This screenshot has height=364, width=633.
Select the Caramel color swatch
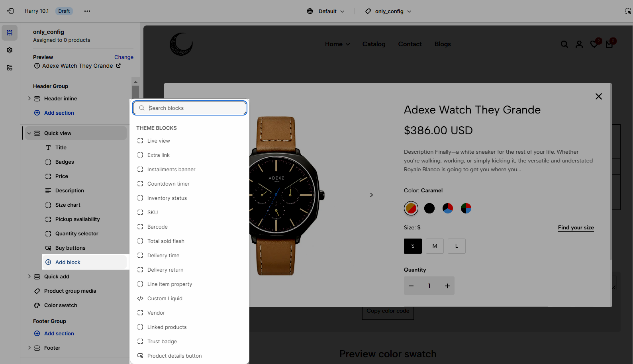[411, 208]
